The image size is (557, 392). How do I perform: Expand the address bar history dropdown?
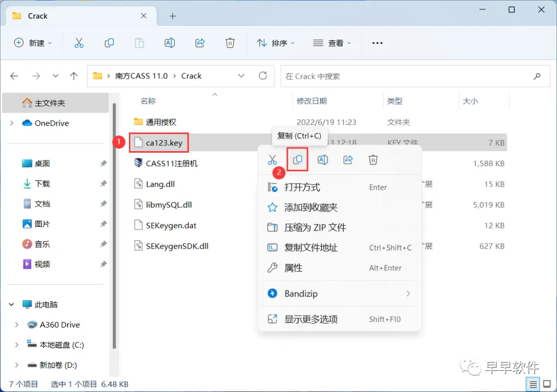(241, 76)
